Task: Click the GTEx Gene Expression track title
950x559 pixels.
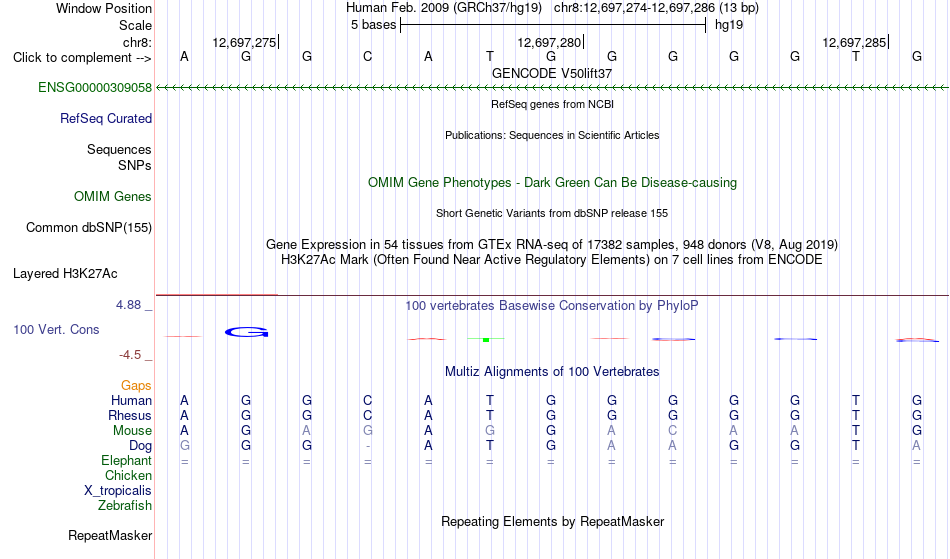Action: 552,245
